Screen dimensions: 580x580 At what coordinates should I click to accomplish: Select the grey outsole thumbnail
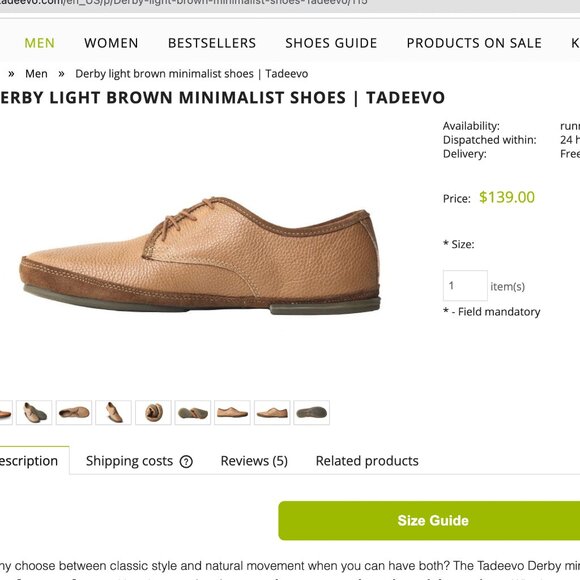pyautogui.click(x=311, y=412)
